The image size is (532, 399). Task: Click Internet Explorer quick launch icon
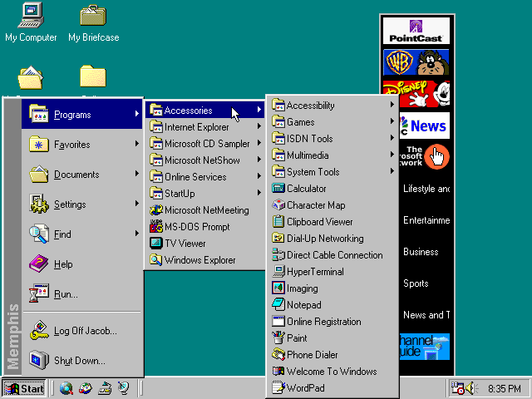[x=66, y=388]
